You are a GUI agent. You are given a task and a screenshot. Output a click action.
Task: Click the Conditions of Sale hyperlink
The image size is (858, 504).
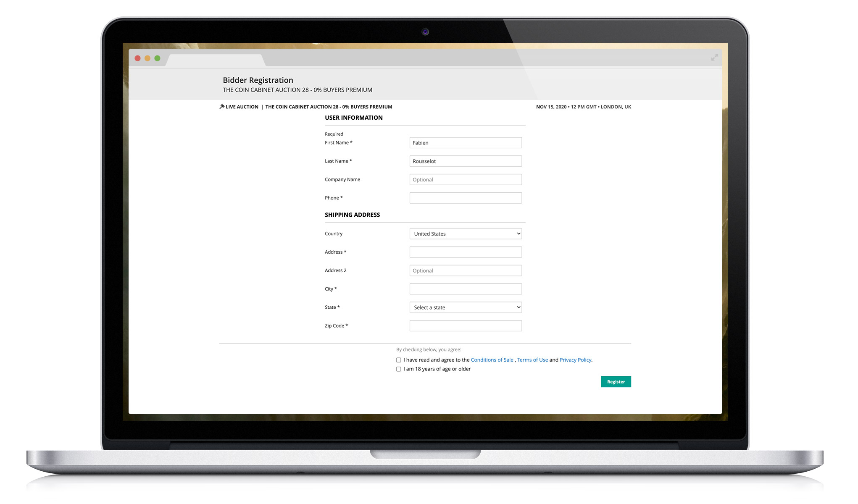(492, 360)
